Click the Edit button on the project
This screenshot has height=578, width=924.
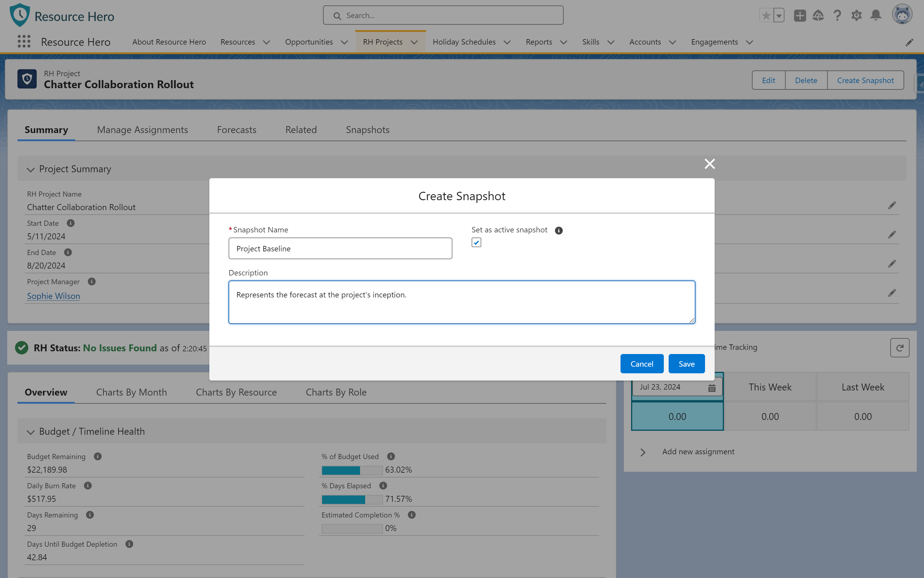(x=768, y=80)
